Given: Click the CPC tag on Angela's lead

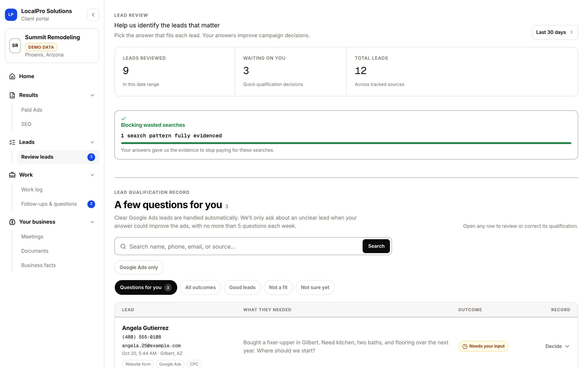Looking at the screenshot, I should pos(194,364).
